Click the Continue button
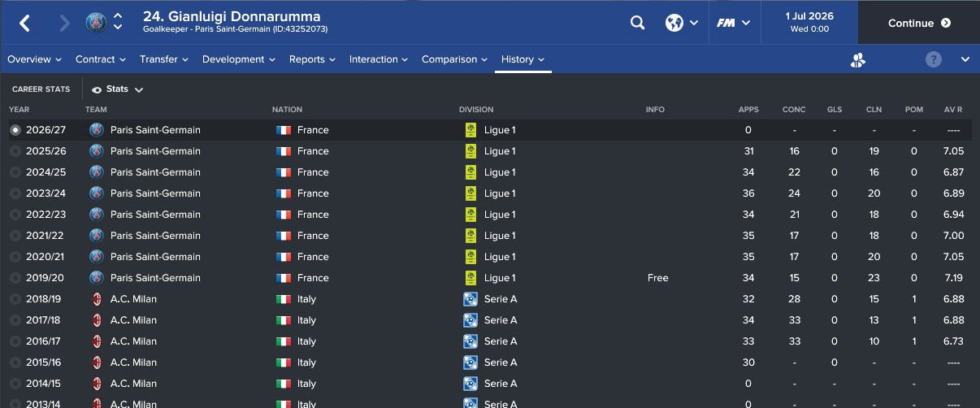Image resolution: width=980 pixels, height=408 pixels. click(919, 23)
